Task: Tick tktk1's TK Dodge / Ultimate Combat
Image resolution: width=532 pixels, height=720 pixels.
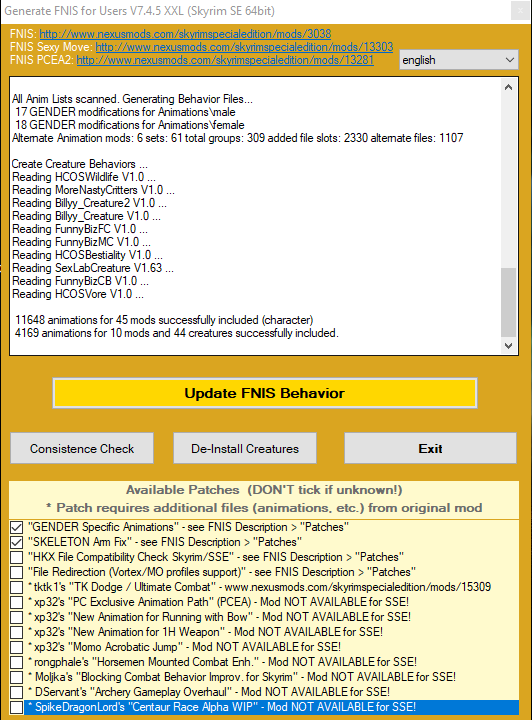Action: point(17,587)
